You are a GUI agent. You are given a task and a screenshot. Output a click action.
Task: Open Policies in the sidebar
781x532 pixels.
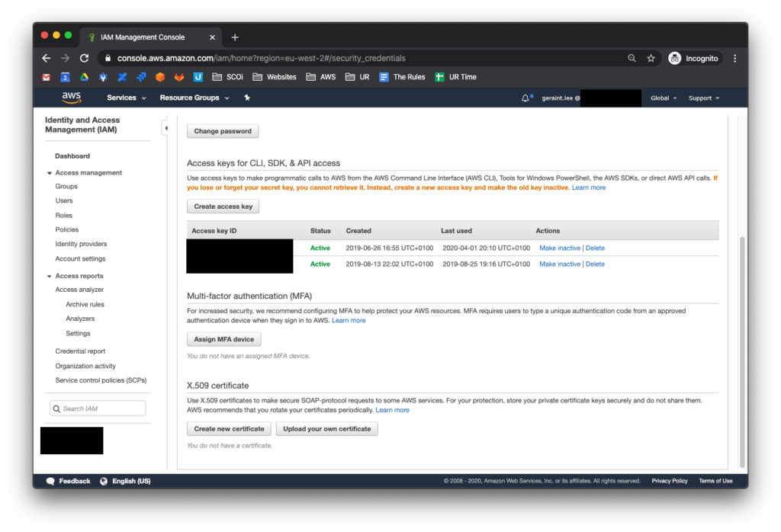point(67,230)
